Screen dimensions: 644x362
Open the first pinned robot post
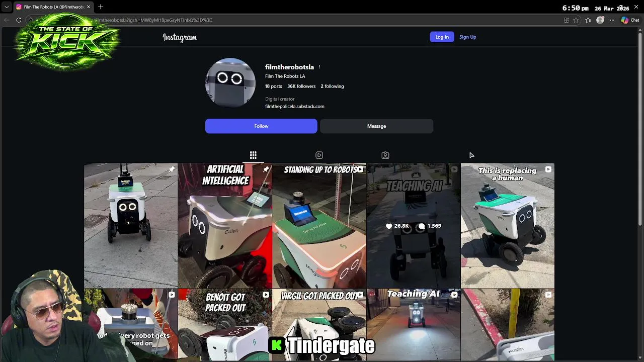131,225
